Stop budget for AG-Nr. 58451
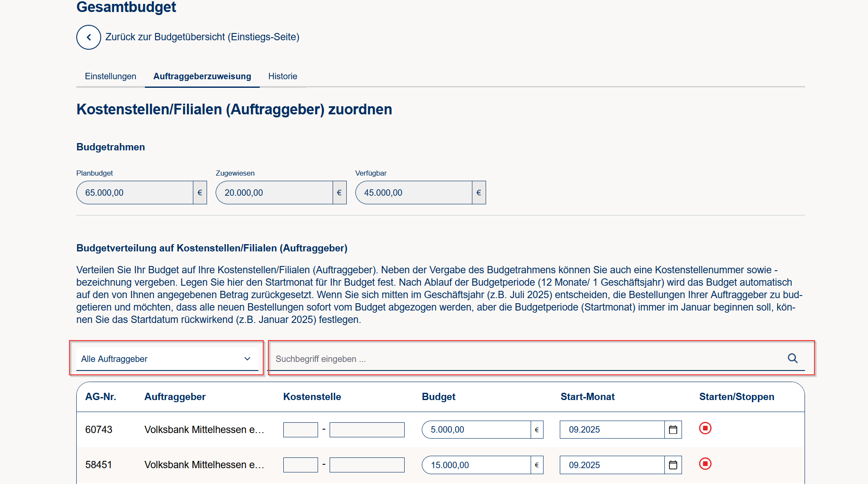This screenshot has height=484, width=868. pos(705,464)
